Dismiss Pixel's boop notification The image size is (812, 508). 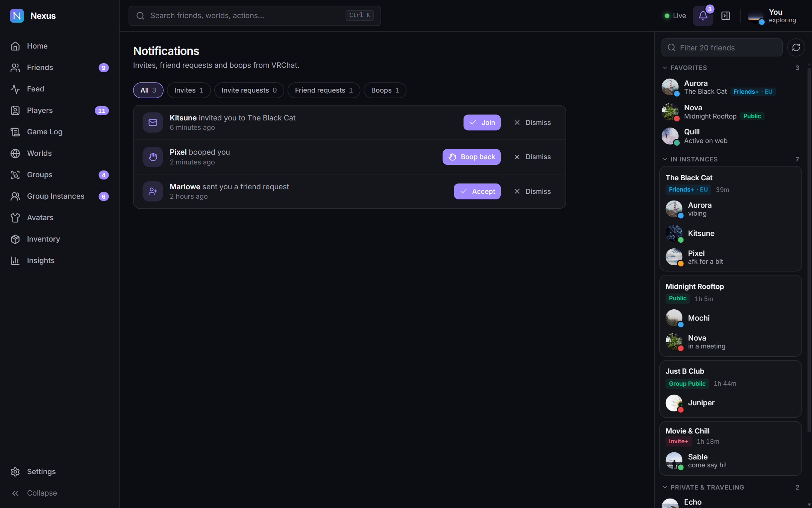click(x=532, y=157)
